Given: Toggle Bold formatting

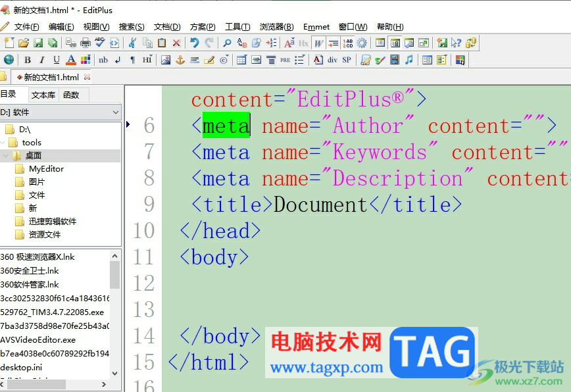Looking at the screenshot, I should (28, 60).
